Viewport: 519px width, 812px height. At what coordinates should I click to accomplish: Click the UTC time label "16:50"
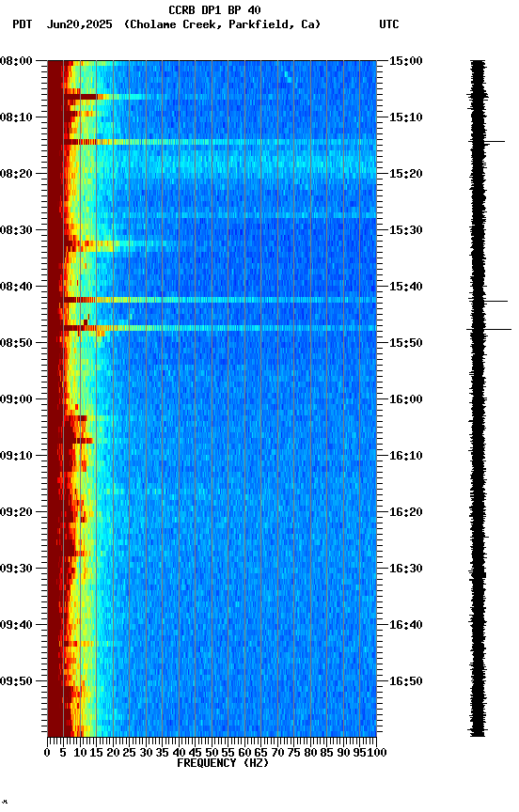click(x=406, y=681)
